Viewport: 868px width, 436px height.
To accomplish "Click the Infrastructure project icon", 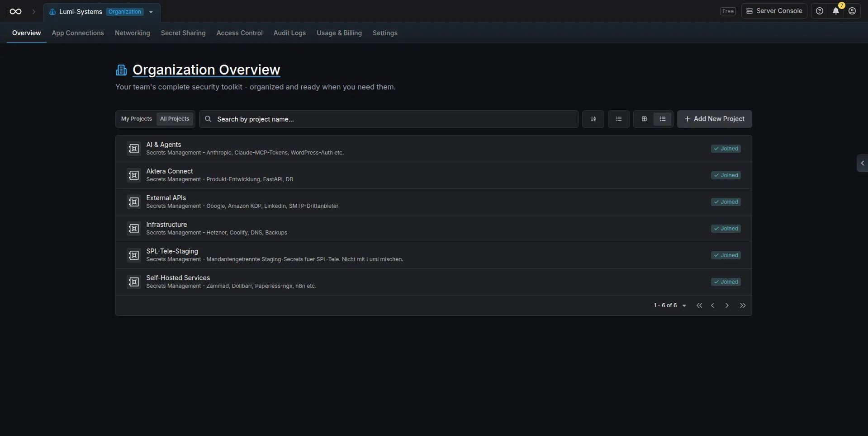I will pos(133,229).
